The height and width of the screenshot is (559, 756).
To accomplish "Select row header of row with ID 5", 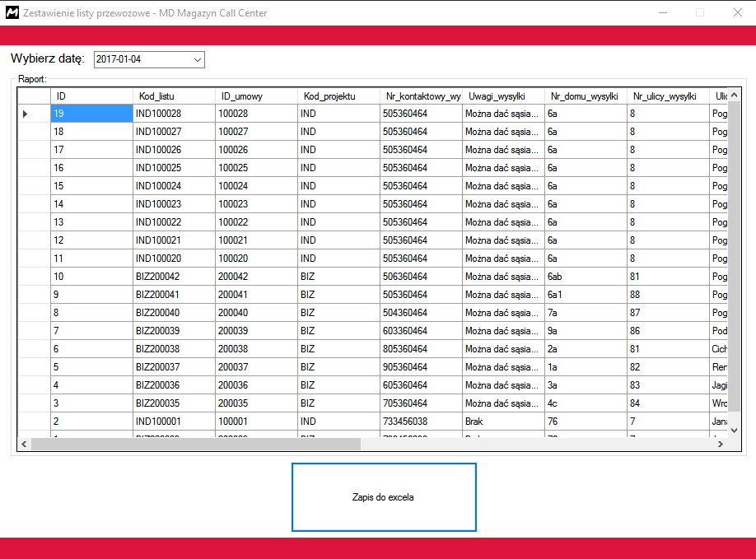I will tap(34, 366).
